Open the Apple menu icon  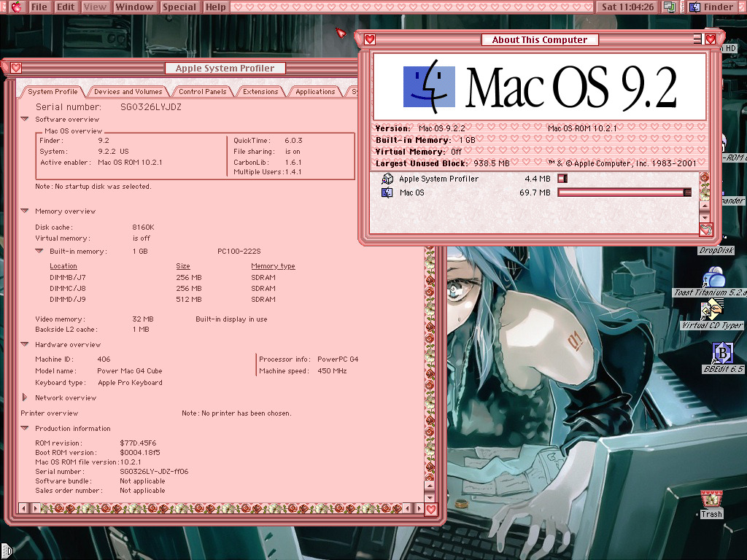click(x=14, y=7)
